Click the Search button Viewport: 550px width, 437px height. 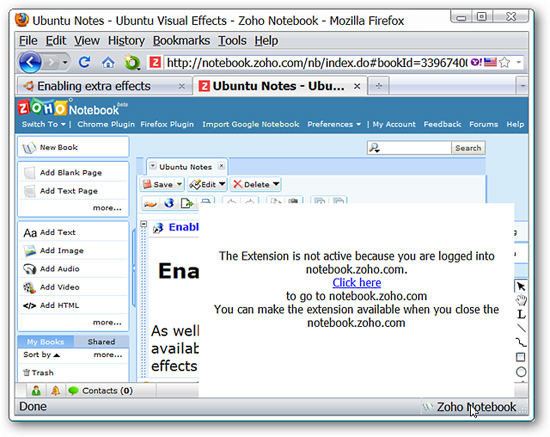pos(468,148)
